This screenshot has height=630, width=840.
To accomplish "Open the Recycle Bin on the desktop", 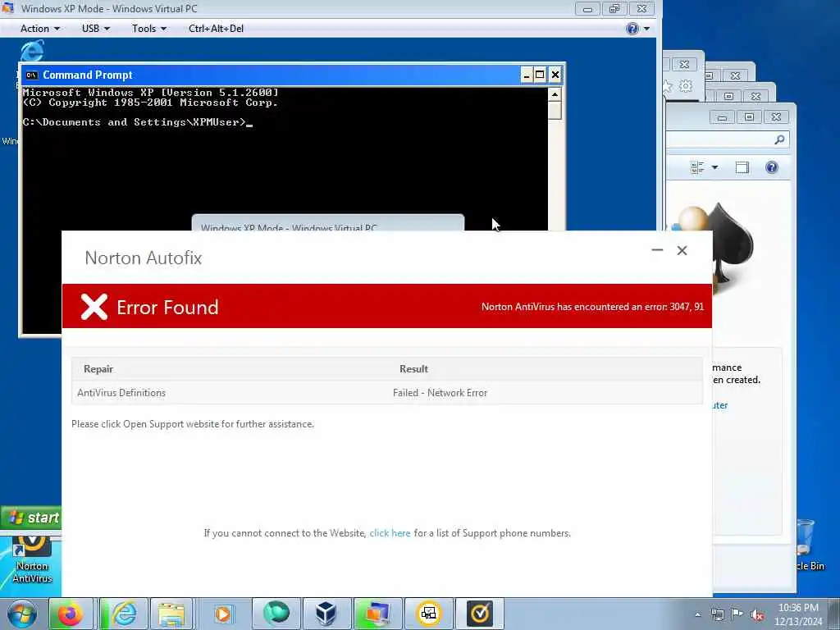I will tap(807, 544).
